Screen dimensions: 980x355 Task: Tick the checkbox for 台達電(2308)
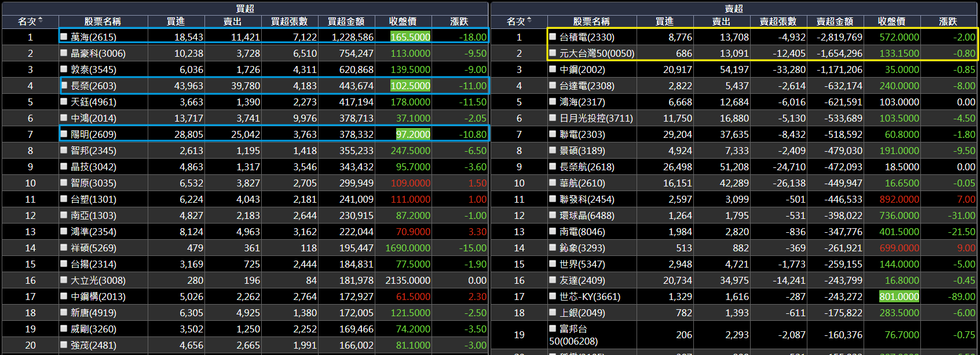tap(553, 85)
